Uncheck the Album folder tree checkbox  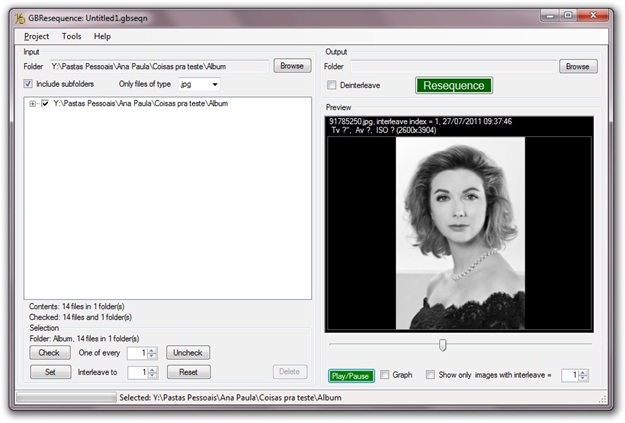pos(45,104)
